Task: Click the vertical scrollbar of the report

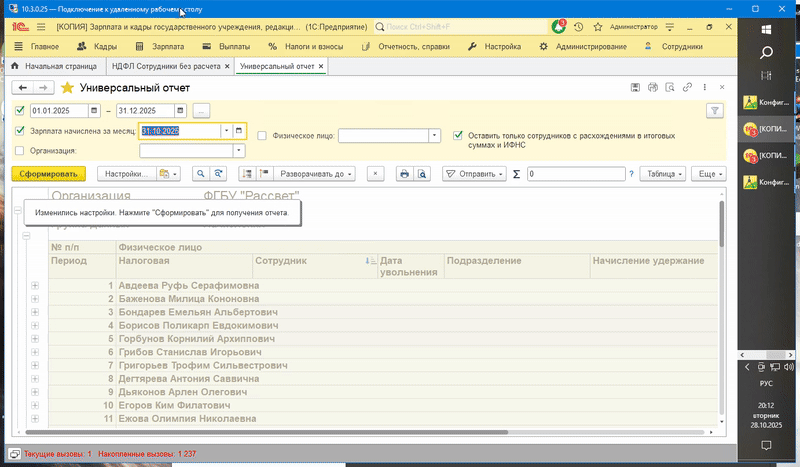Action: 721,224
